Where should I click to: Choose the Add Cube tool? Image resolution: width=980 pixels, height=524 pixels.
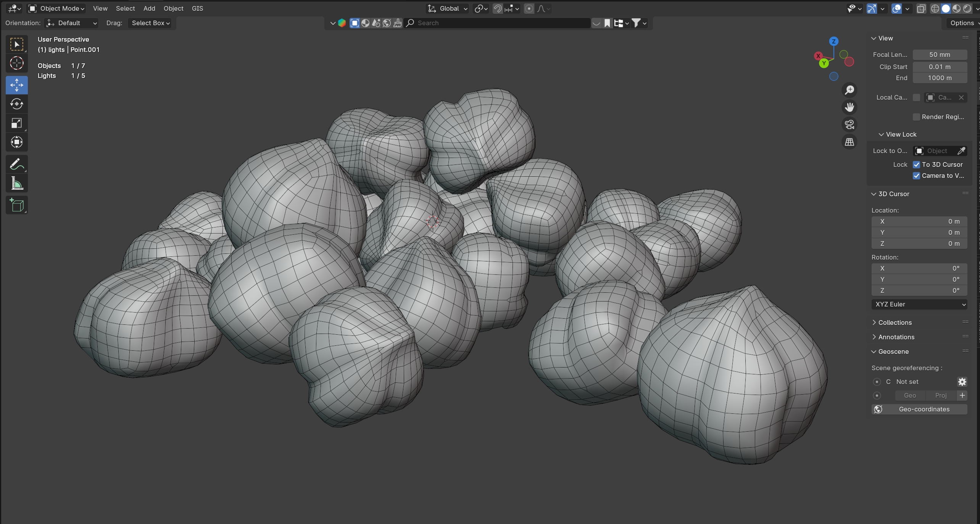[16, 205]
